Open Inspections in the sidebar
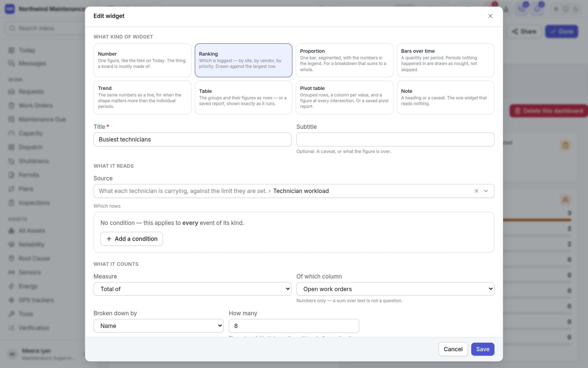The width and height of the screenshot is (588, 368). pyautogui.click(x=34, y=203)
